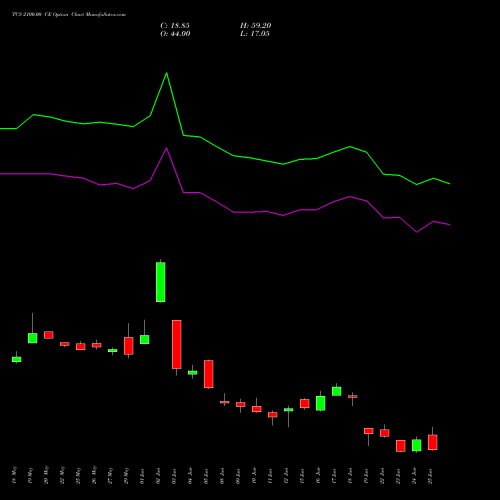This screenshot has height=500, width=500.
Task: Select the high value 'H: 59.20'
Action: coord(255,26)
